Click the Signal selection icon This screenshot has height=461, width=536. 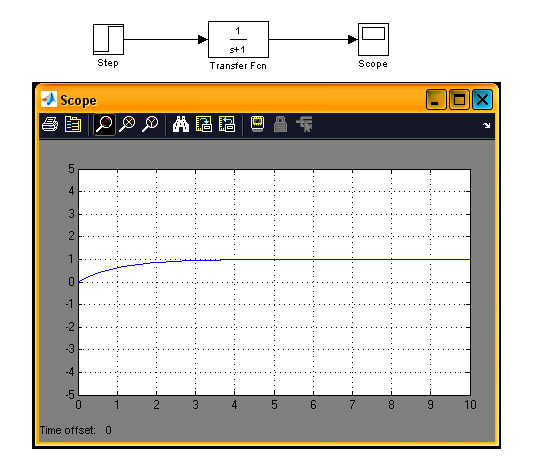click(304, 124)
